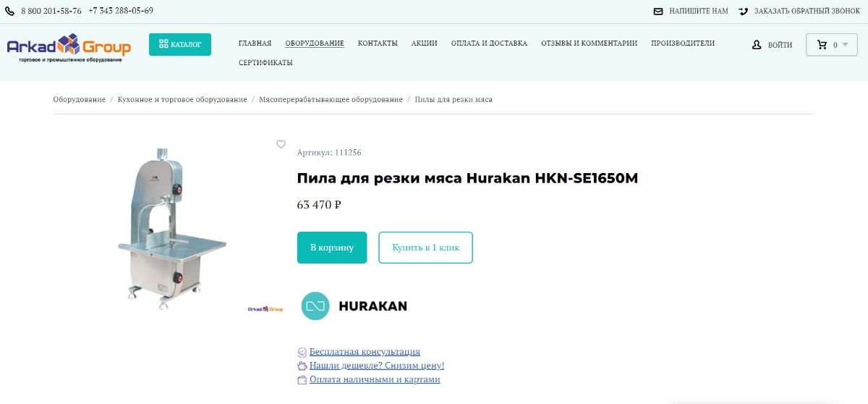Click the wallet icon beside Оплата наличными
The height and width of the screenshot is (404, 868).
(302, 379)
